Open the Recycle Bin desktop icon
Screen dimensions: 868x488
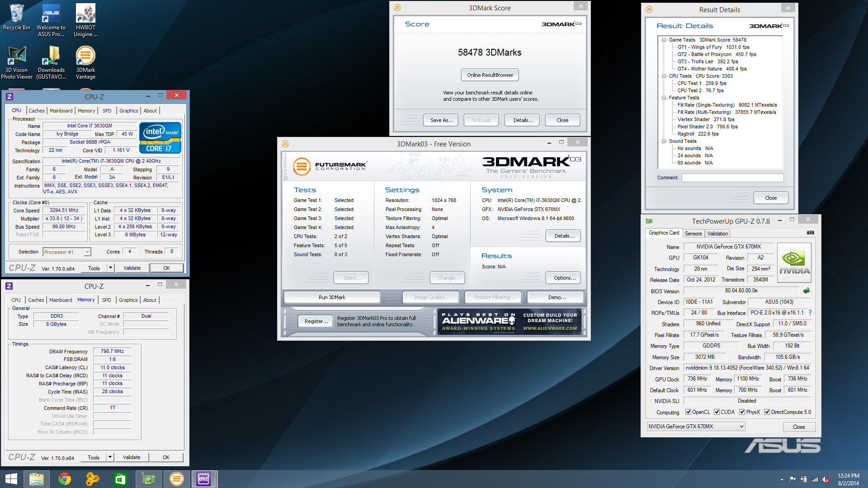tap(17, 17)
